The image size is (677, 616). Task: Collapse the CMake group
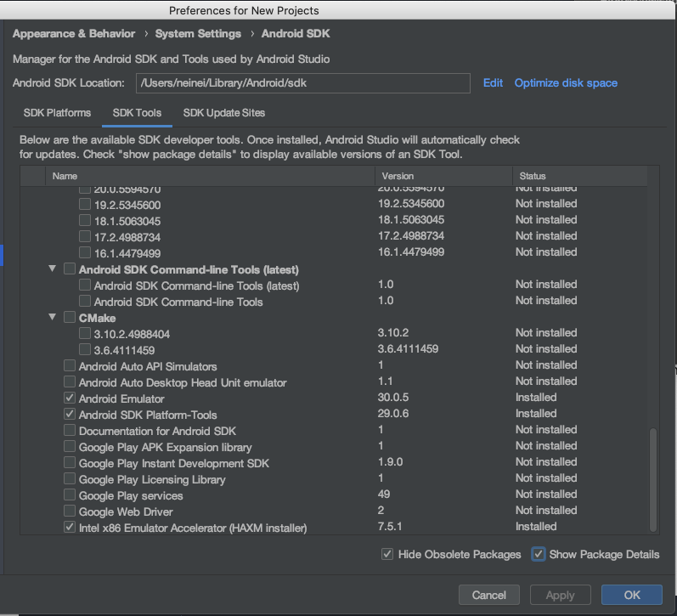(53, 317)
